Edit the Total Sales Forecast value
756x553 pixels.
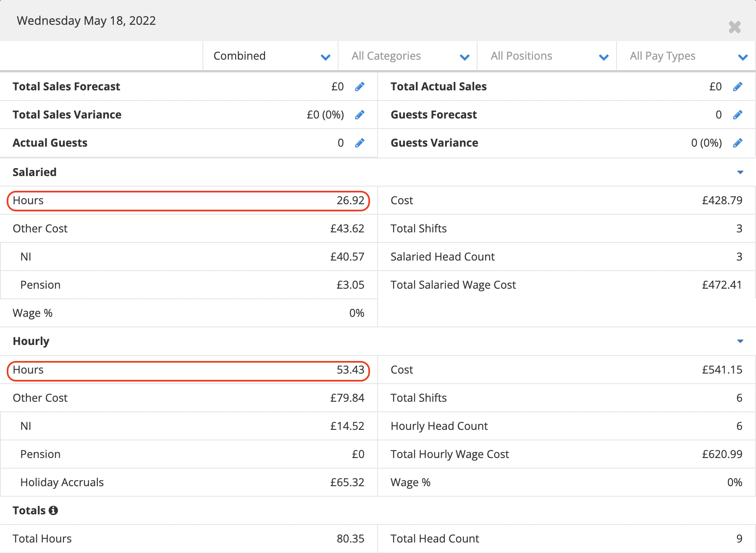pyautogui.click(x=360, y=87)
